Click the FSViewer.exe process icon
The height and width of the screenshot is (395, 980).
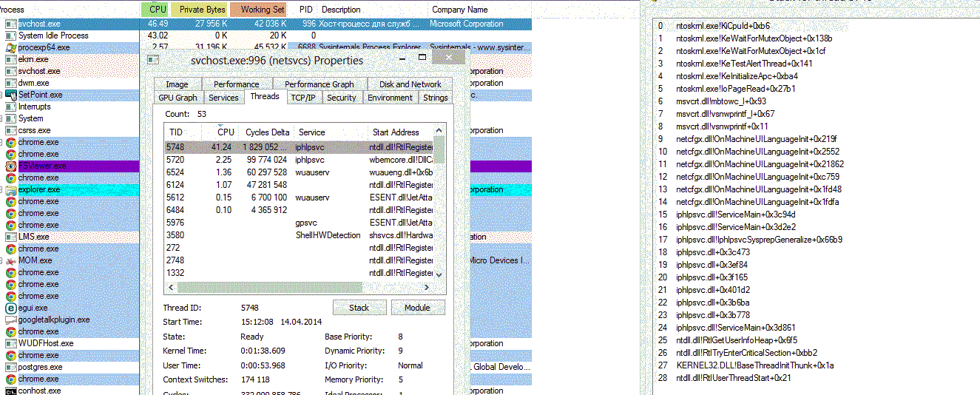(10, 166)
